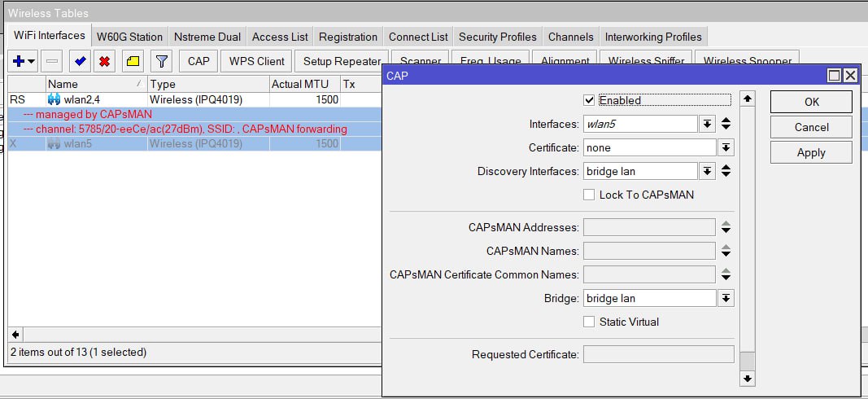868x399 pixels.
Task: Open the Channels tab
Action: [571, 37]
